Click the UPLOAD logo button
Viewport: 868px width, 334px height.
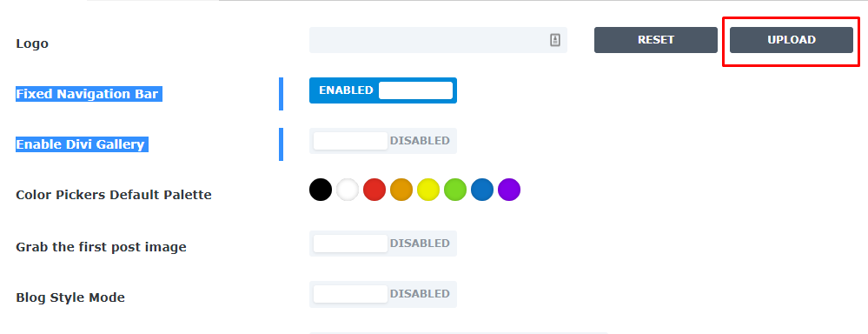791,40
